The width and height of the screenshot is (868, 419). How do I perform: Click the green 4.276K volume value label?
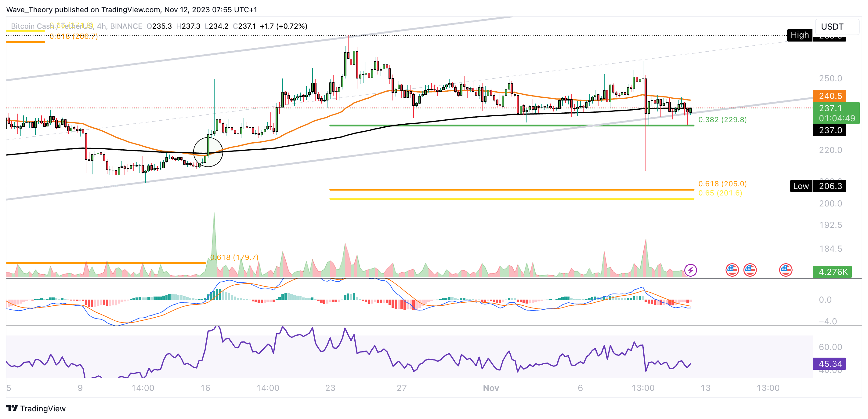(x=832, y=272)
